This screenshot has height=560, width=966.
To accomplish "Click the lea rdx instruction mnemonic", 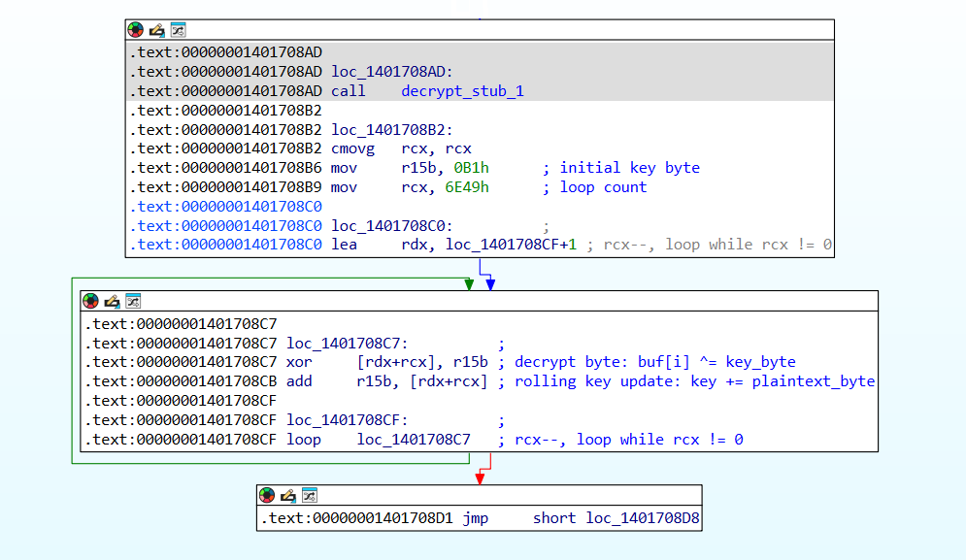I will pos(344,245).
